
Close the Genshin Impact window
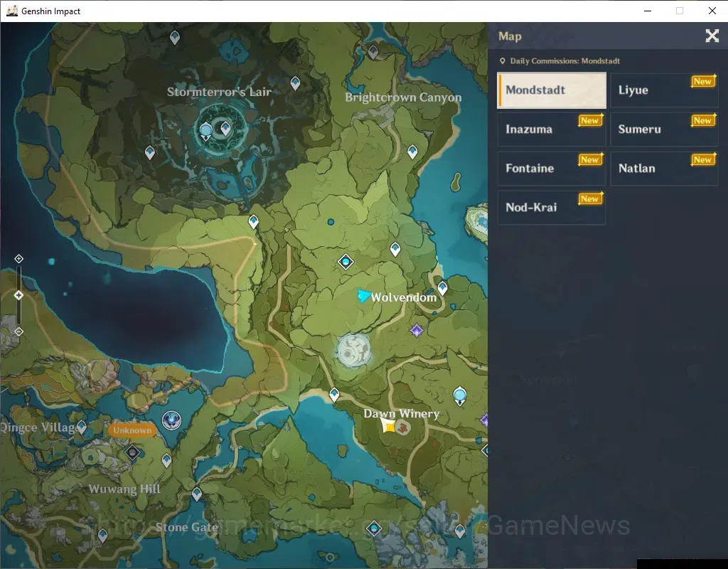pos(712,11)
